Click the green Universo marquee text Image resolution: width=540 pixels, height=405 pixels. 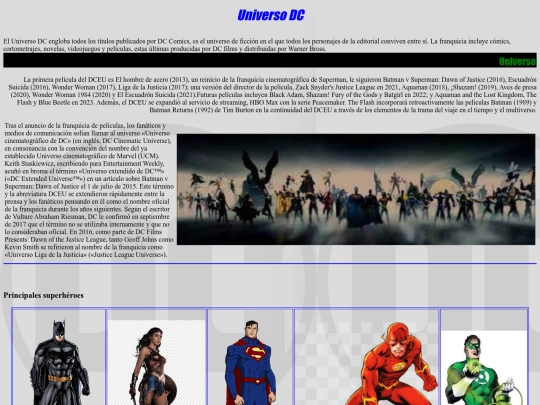pos(518,61)
